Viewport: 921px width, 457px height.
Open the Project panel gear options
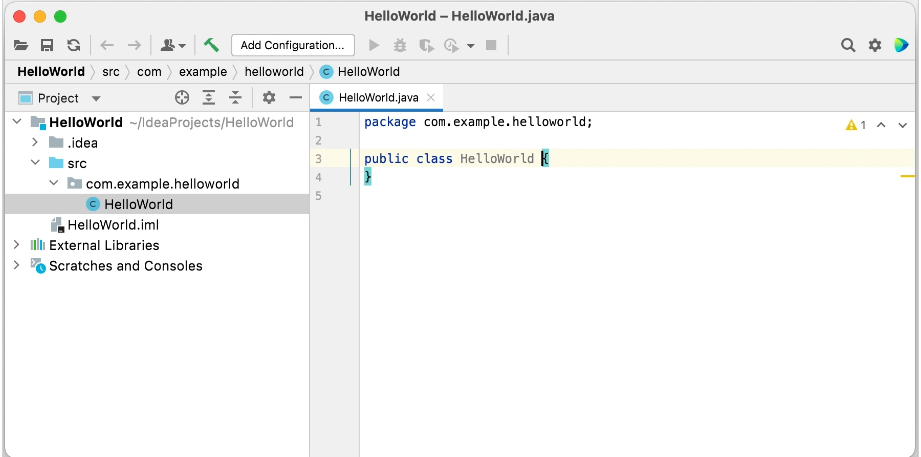click(x=268, y=98)
